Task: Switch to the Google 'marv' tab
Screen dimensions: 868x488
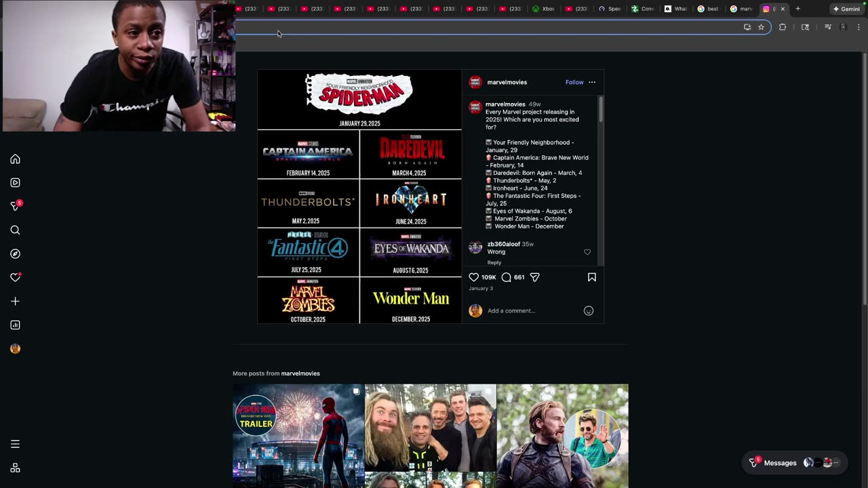Action: pyautogui.click(x=741, y=9)
